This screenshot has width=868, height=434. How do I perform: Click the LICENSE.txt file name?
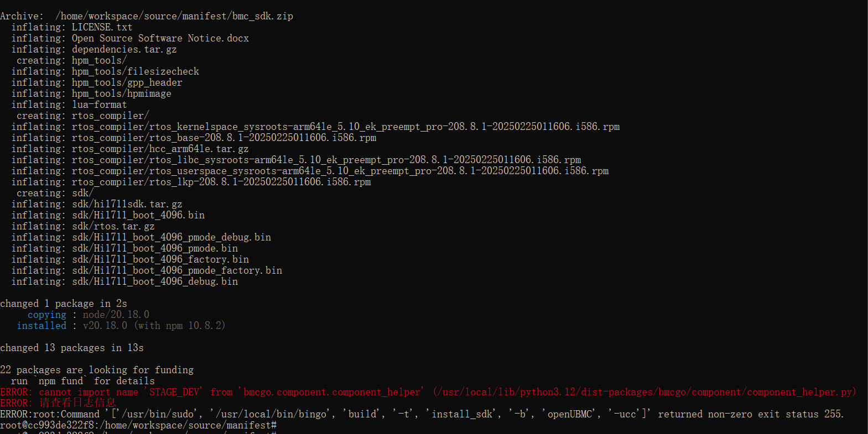point(102,27)
